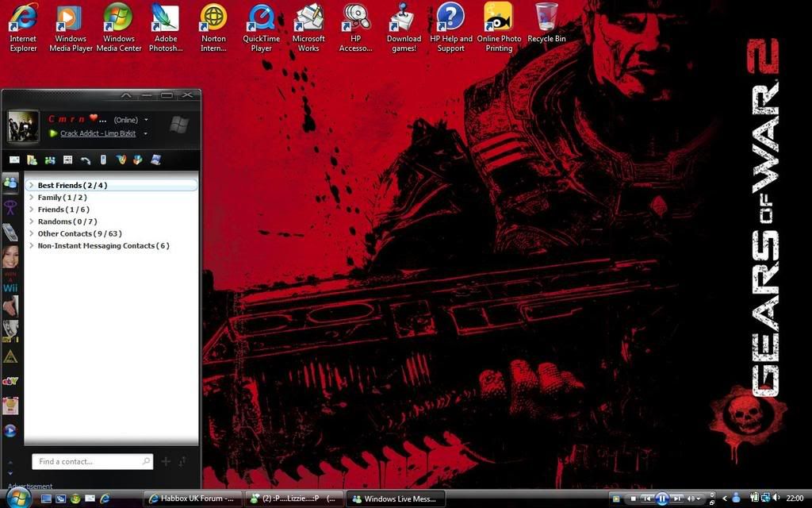
Task: Click the phone call toolbar icon
Action: pyautogui.click(x=86, y=160)
